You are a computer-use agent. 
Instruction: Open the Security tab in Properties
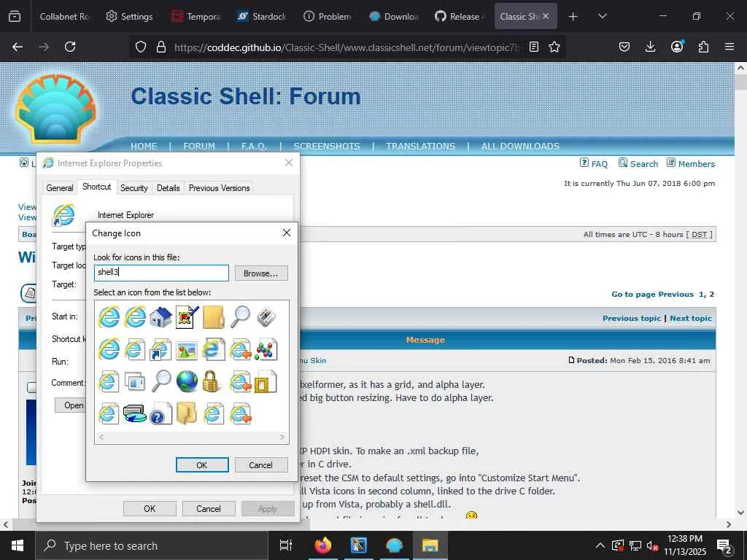click(x=134, y=188)
